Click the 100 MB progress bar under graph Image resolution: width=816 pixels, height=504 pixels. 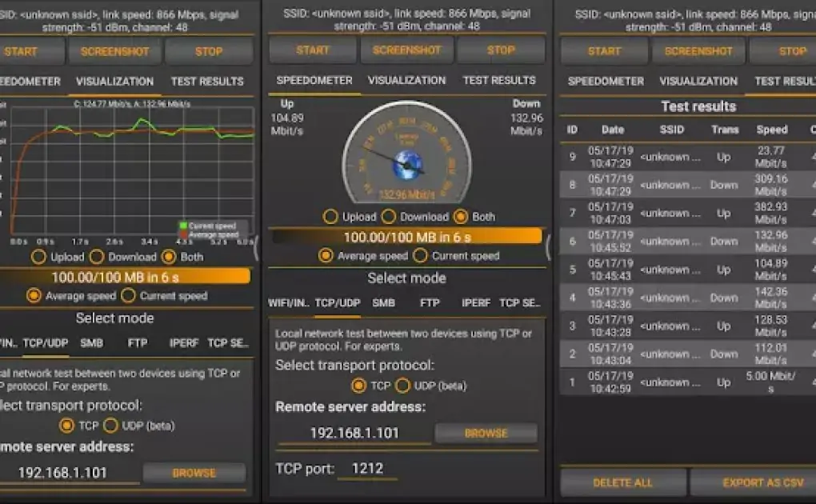click(x=125, y=277)
